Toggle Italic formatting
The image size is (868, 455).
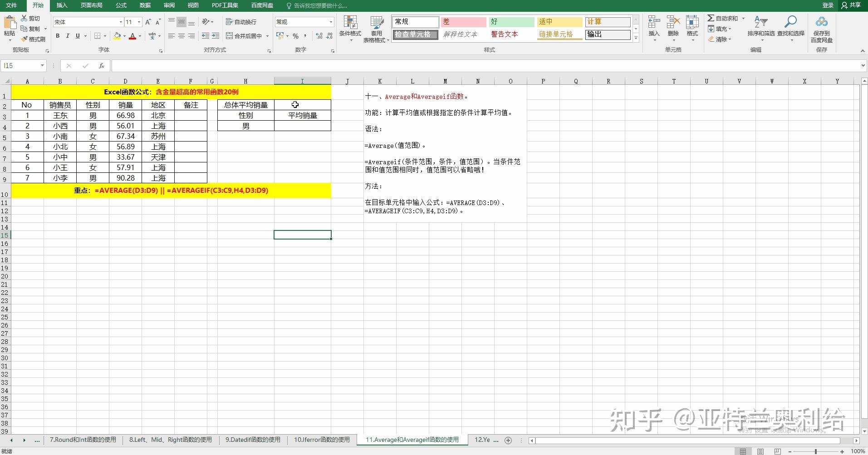(x=68, y=36)
